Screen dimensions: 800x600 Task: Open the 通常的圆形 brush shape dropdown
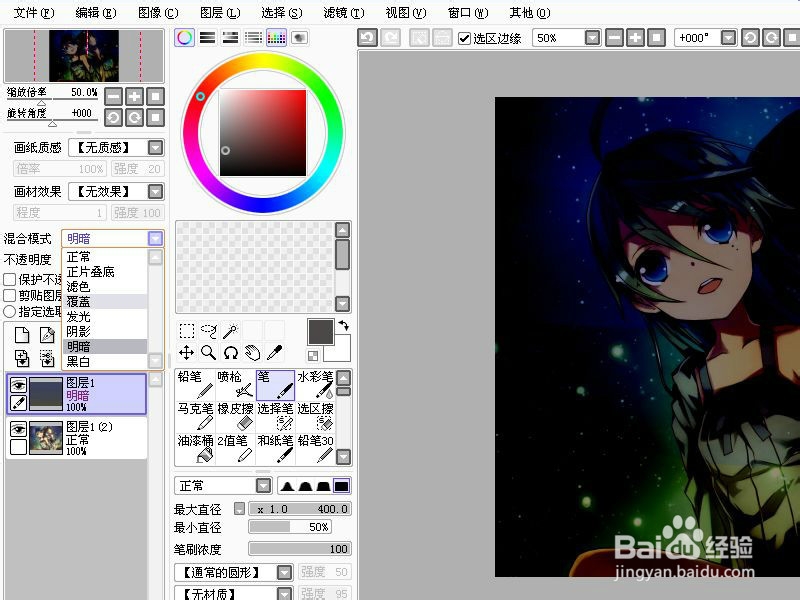click(285, 572)
